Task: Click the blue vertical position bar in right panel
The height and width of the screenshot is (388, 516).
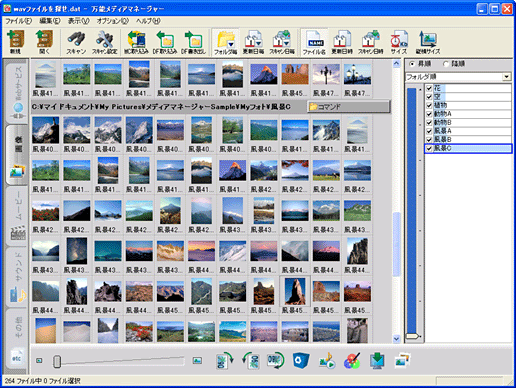Action: [411, 213]
